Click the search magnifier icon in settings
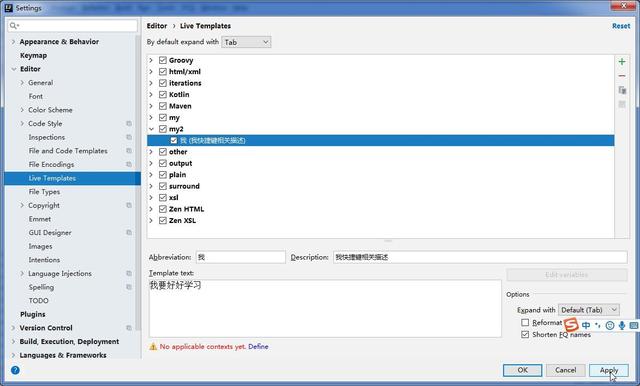Screen dimensions: 640x386 point(14,26)
